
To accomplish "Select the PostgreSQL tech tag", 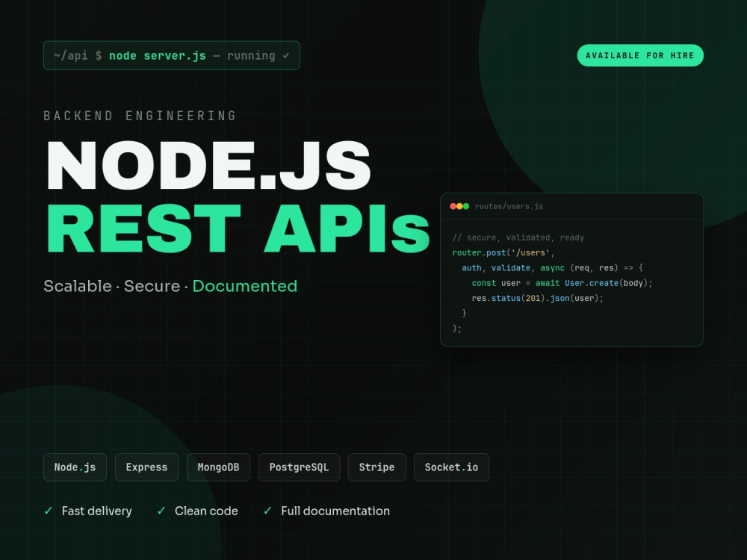I will point(300,467).
